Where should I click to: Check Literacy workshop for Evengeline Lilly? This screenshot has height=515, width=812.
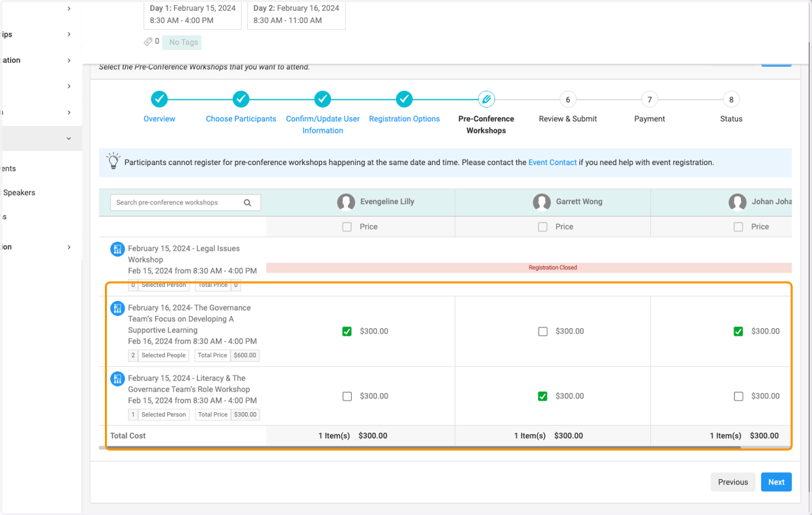coord(347,397)
